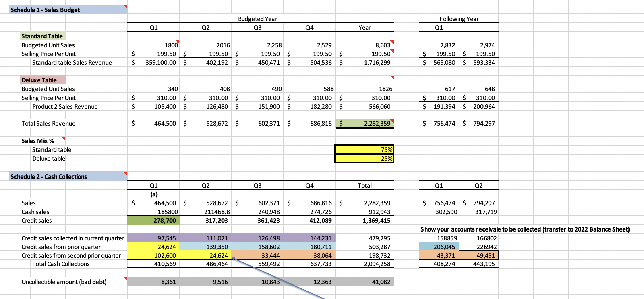644x299 pixels.
Task: Select deluxe unit sales cell 340
Action: [x=154, y=89]
